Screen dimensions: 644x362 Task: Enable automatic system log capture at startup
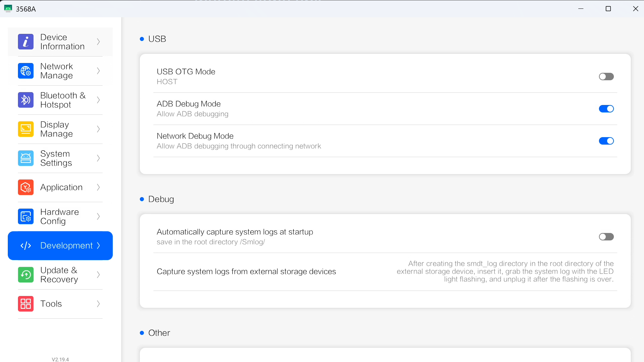(606, 237)
